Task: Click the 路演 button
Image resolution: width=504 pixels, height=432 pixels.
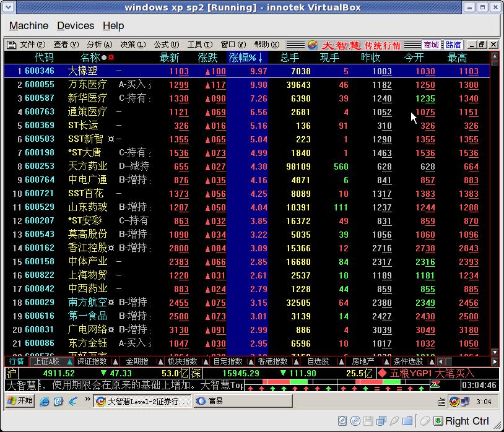Action: pos(453,45)
